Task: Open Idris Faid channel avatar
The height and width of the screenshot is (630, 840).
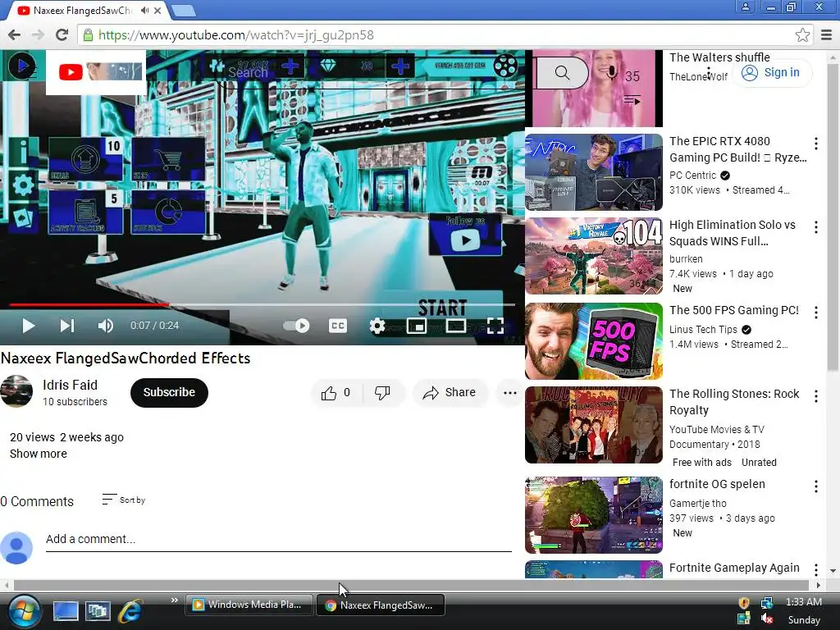Action: coord(16,391)
